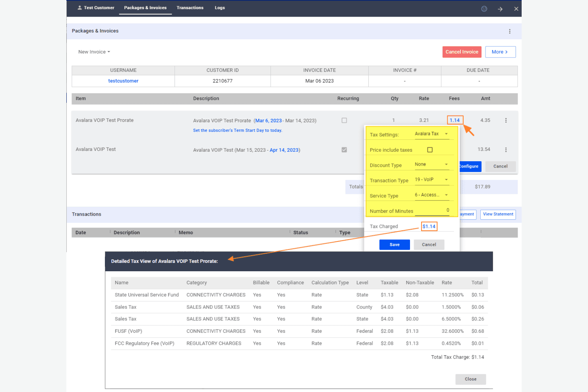The height and width of the screenshot is (392, 588).
Task: Open Transaction Type dropdown 19 - VoIP
Action: click(432, 180)
